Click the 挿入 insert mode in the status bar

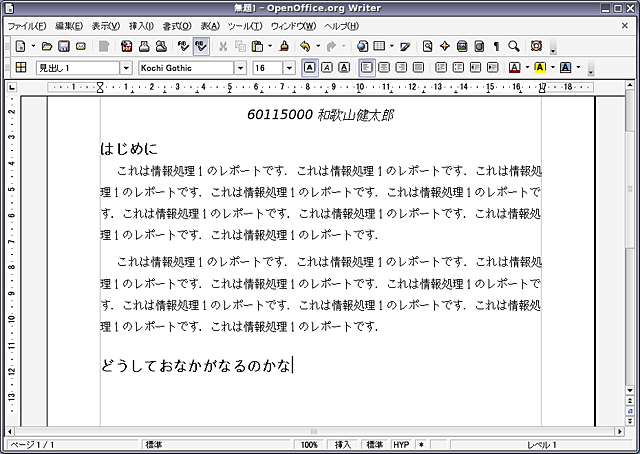[x=342, y=445]
